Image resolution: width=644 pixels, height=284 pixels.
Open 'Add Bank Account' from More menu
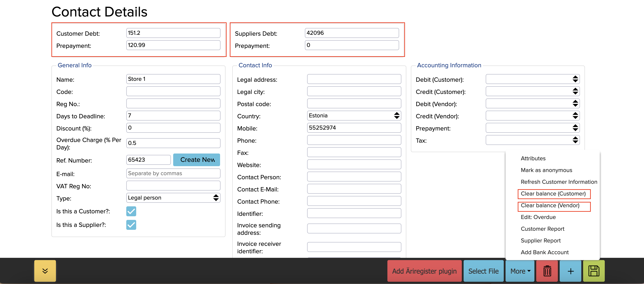(x=545, y=252)
